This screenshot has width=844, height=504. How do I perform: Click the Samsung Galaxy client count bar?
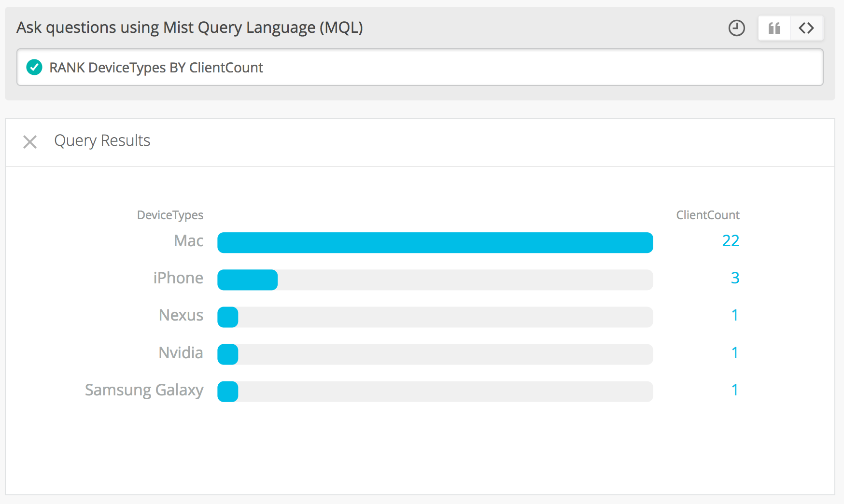pyautogui.click(x=228, y=392)
